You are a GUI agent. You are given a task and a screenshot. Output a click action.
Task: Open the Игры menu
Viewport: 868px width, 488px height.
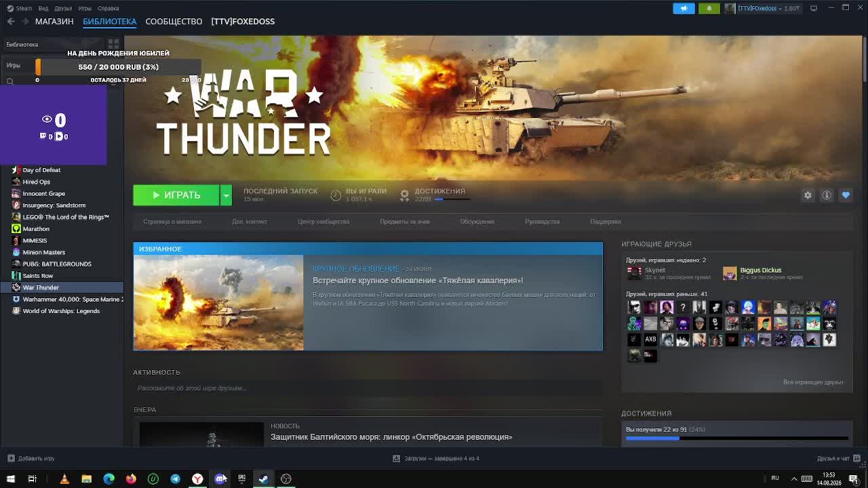(x=85, y=8)
